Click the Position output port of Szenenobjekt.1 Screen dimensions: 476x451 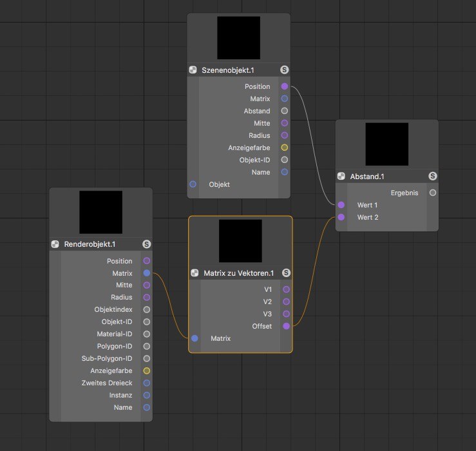tap(285, 86)
